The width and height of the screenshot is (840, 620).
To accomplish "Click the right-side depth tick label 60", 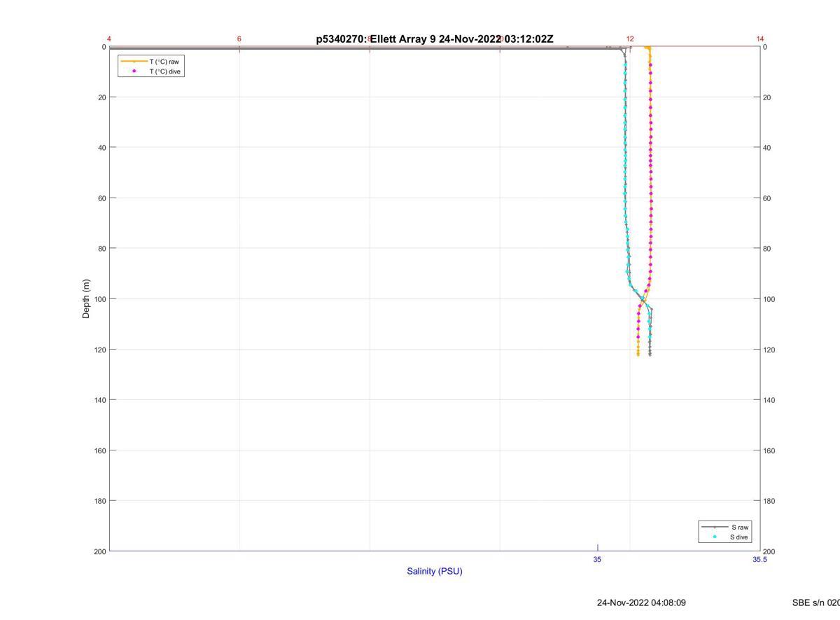I will pyautogui.click(x=767, y=198).
